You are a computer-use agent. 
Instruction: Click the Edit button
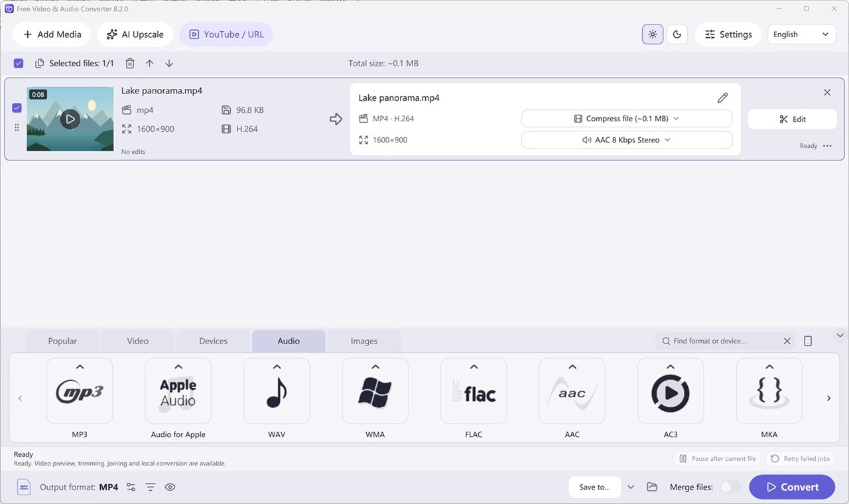pos(793,119)
